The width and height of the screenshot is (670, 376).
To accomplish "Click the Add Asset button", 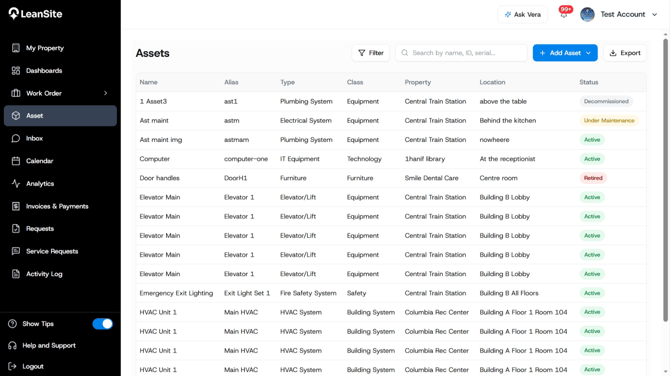I will [565, 53].
